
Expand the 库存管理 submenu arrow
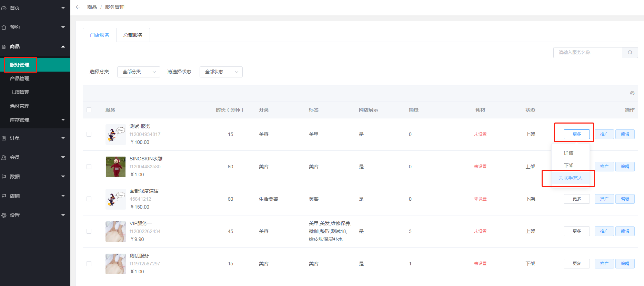pyautogui.click(x=63, y=120)
